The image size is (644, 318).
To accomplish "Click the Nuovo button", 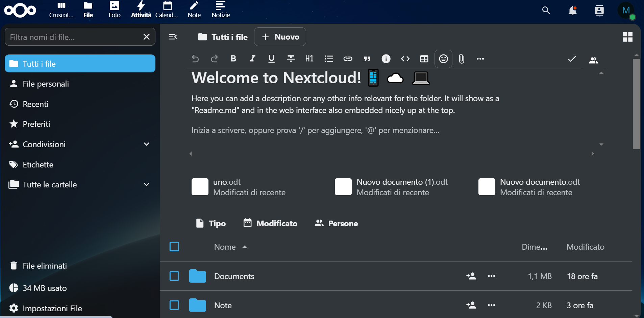I will [280, 37].
